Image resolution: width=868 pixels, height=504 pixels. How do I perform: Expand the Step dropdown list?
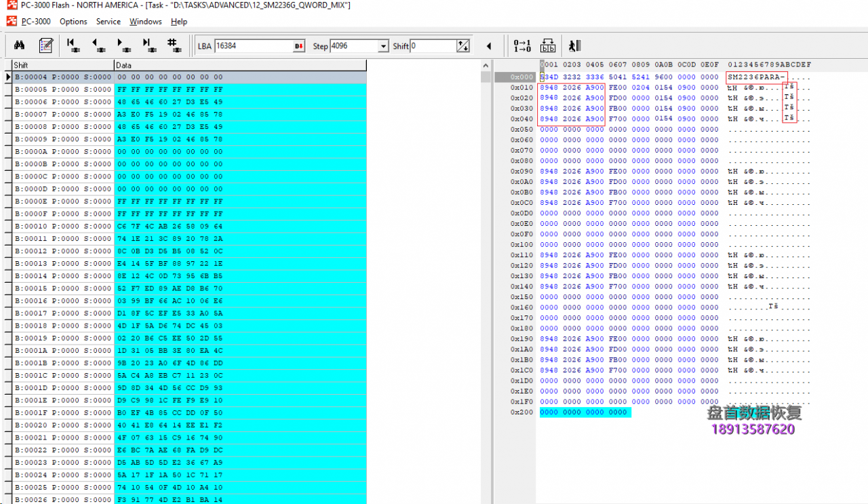(x=384, y=46)
